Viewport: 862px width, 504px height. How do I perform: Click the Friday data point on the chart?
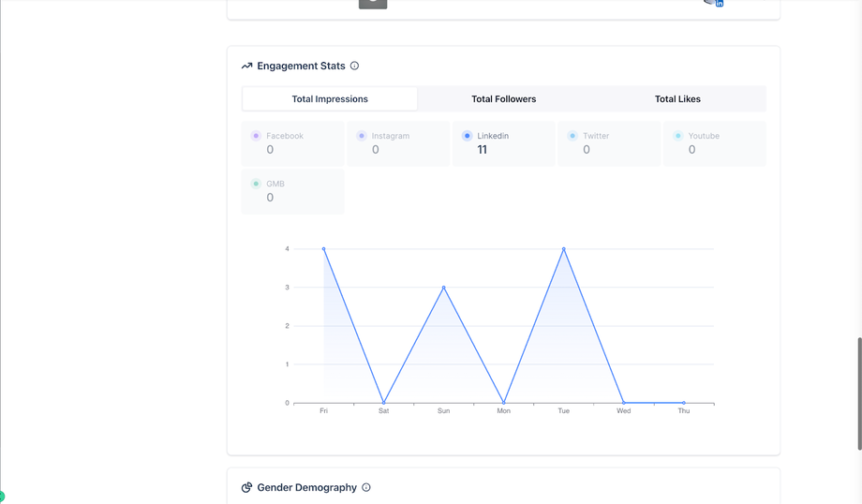[324, 249]
